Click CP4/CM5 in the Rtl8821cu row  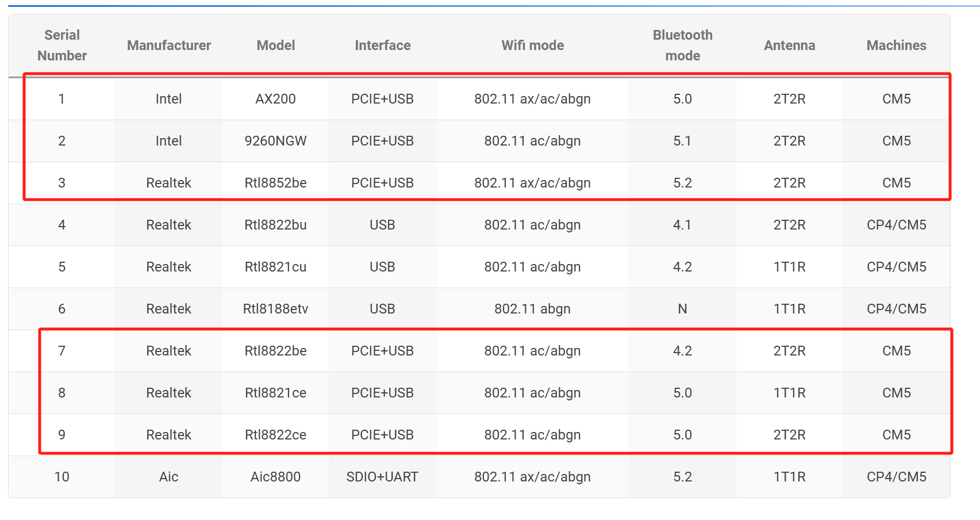click(897, 267)
